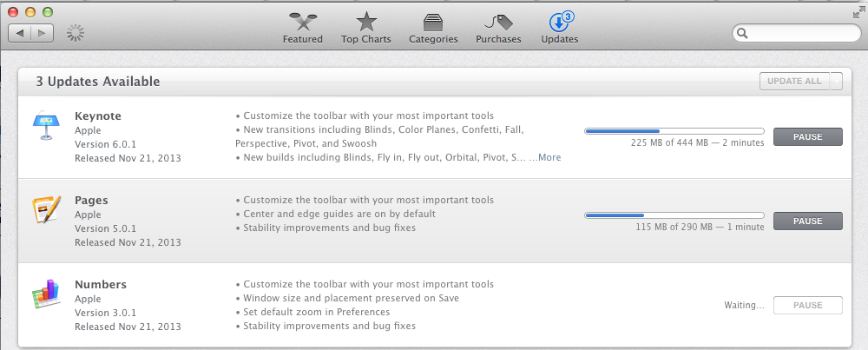This screenshot has width=868, height=350.
Task: Click the Pause button for Numbers
Action: coord(807,305)
